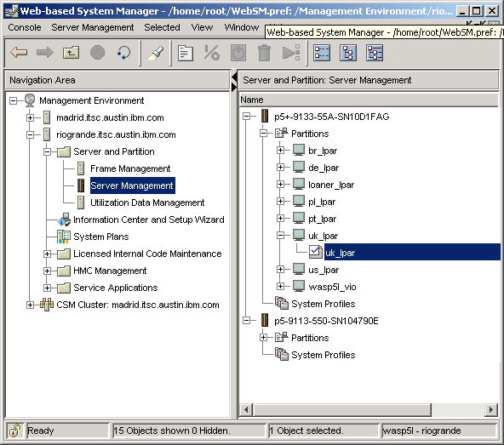Click the CSM Cluster icon

(x=47, y=305)
